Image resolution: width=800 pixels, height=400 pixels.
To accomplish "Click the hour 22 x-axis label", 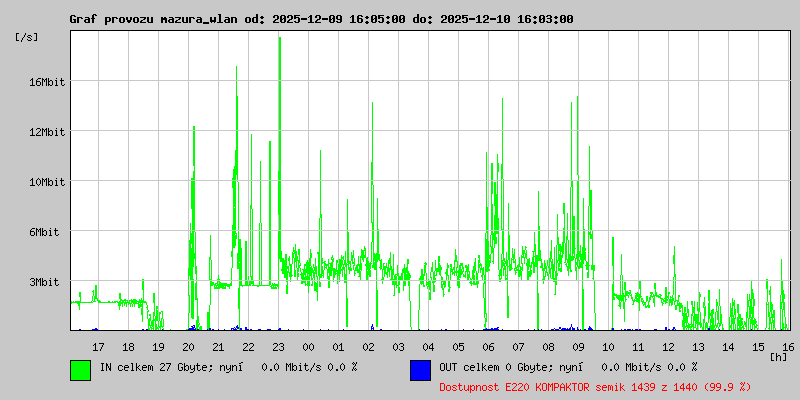I will click(248, 347).
